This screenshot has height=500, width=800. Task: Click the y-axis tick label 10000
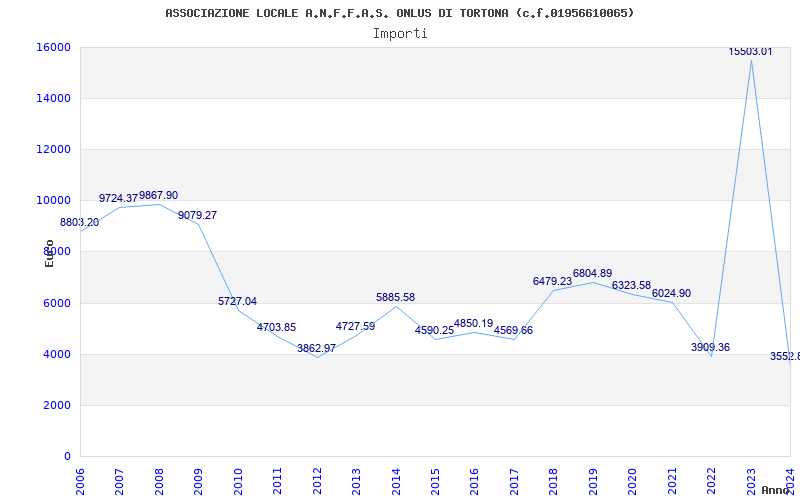click(54, 201)
